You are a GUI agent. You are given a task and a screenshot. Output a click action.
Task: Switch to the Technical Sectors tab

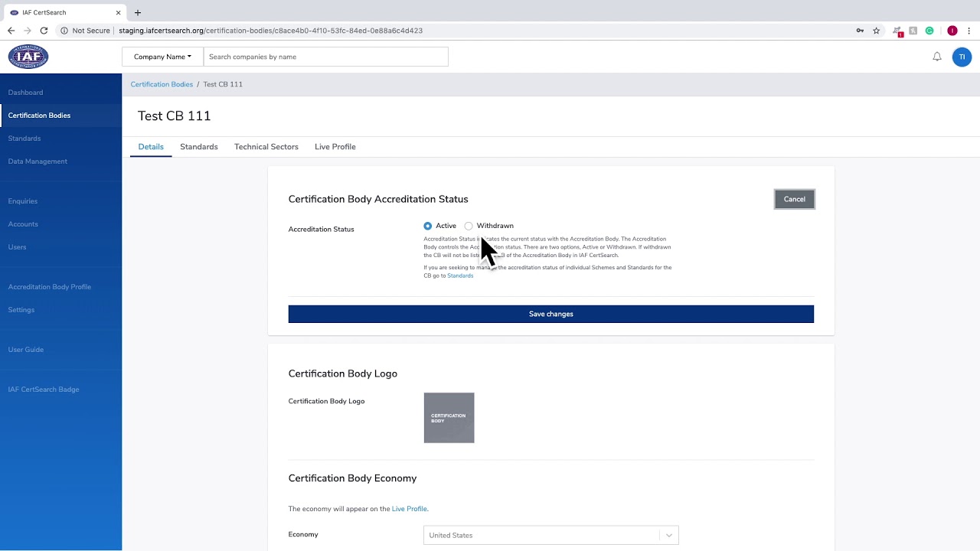pos(266,147)
